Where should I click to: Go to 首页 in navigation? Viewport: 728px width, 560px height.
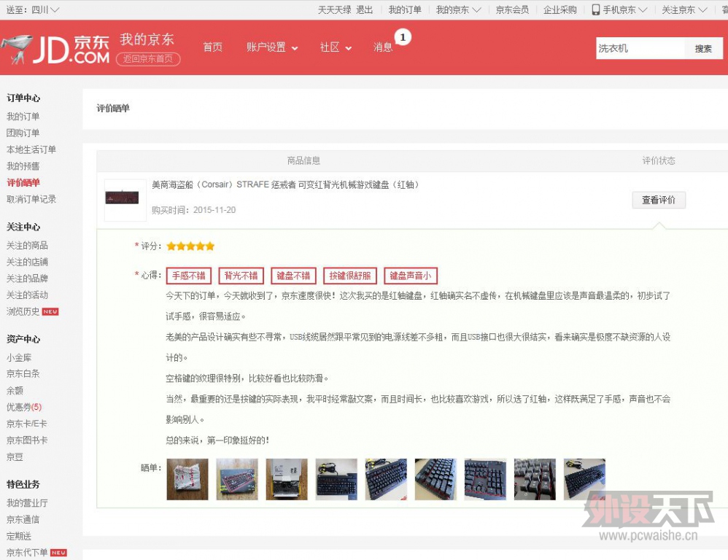(x=213, y=47)
